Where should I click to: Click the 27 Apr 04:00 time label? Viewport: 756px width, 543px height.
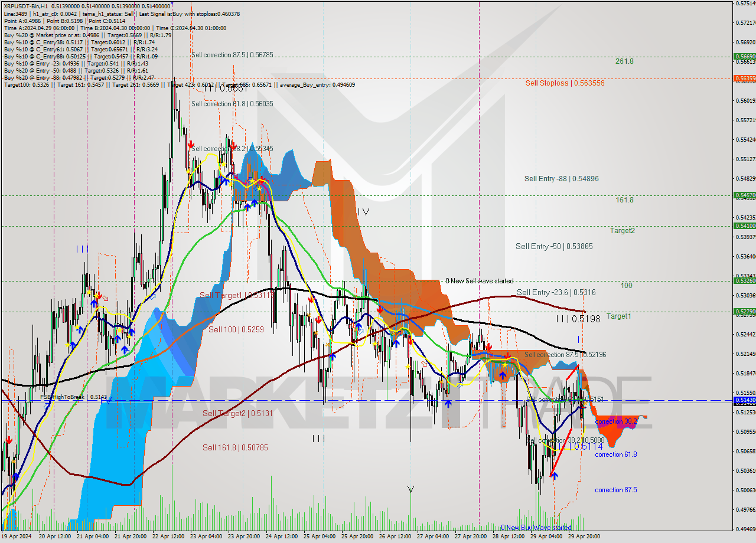434,537
